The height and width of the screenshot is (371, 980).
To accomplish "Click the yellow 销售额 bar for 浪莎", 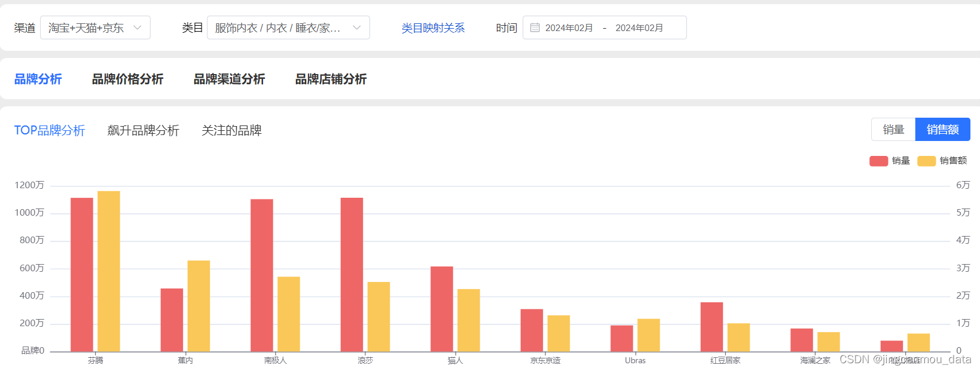I will pos(378,317).
